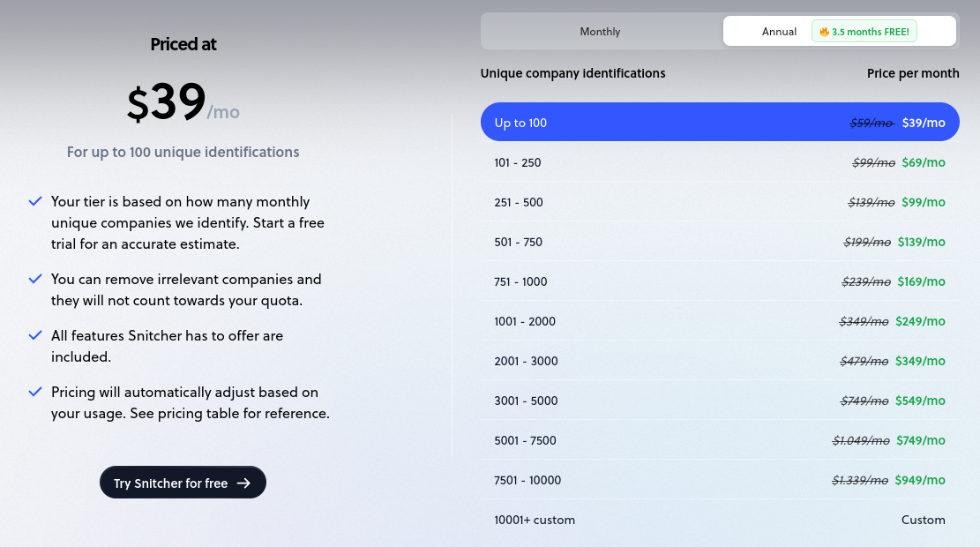Viewport: 980px width, 547px height.
Task: Select the 3001 - 5000 tier row
Action: click(720, 400)
